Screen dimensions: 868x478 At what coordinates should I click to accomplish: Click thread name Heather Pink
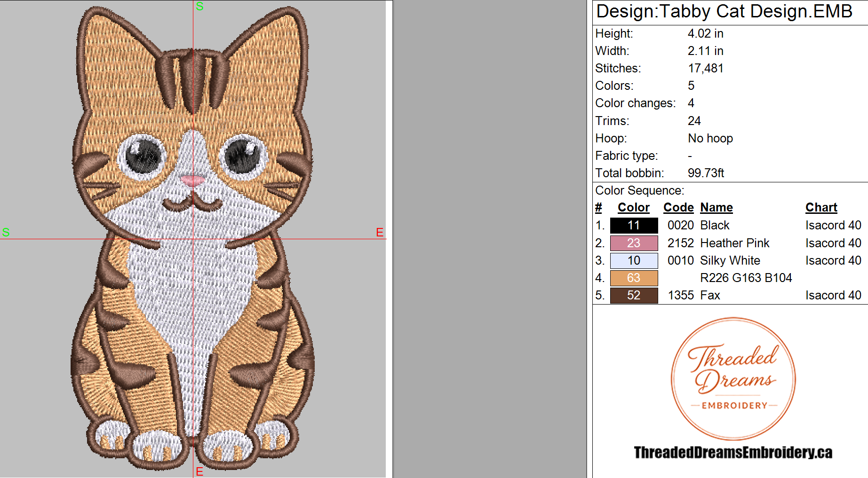pyautogui.click(x=734, y=243)
